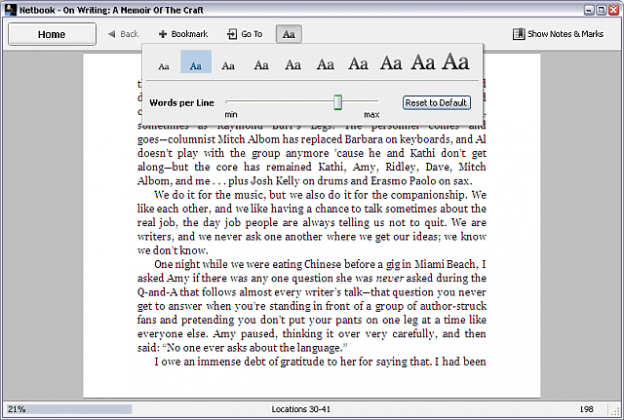Choose the third Aa font size
The image size is (624, 420).
(228, 65)
